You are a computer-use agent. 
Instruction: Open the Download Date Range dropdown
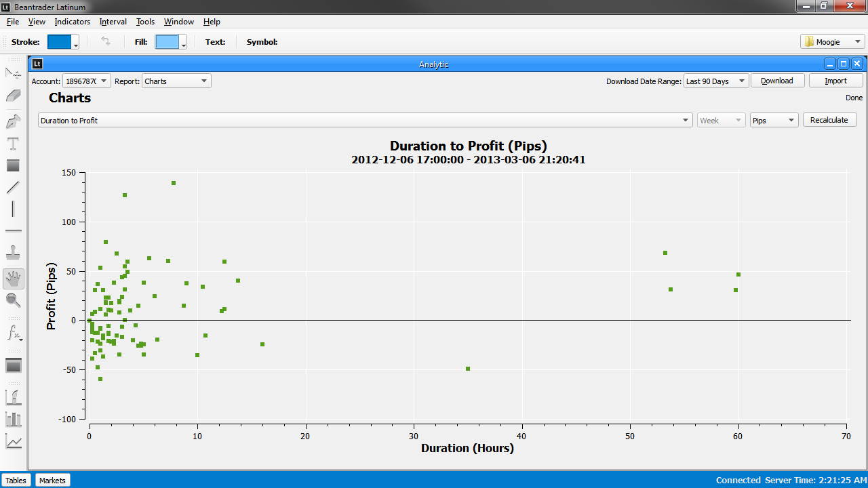pos(716,81)
